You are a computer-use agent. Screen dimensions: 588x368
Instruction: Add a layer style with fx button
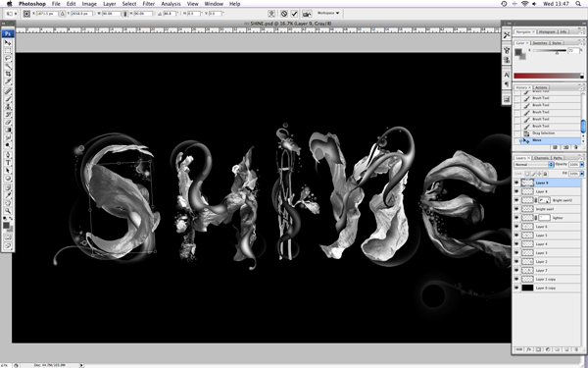click(529, 349)
